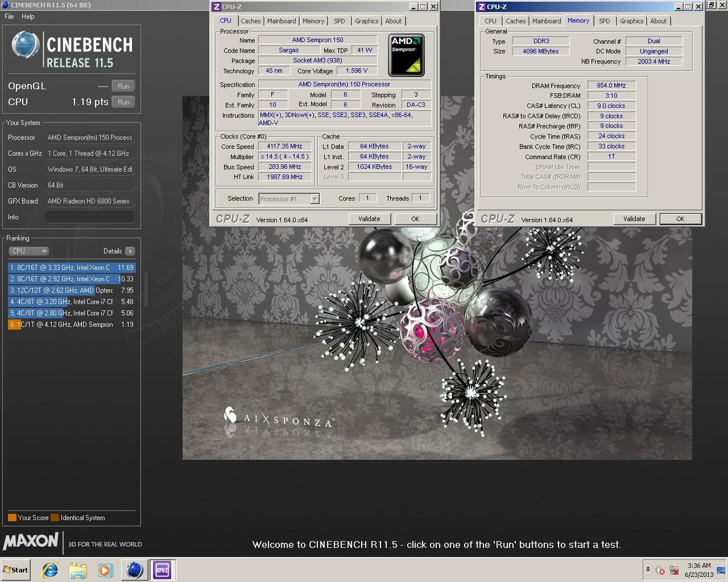Click the empty Info input field

[90, 217]
